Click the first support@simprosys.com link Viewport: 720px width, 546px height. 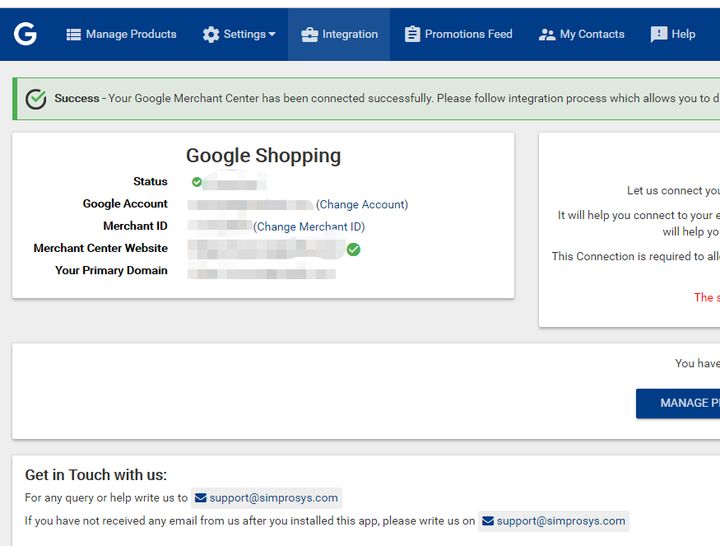coord(266,498)
